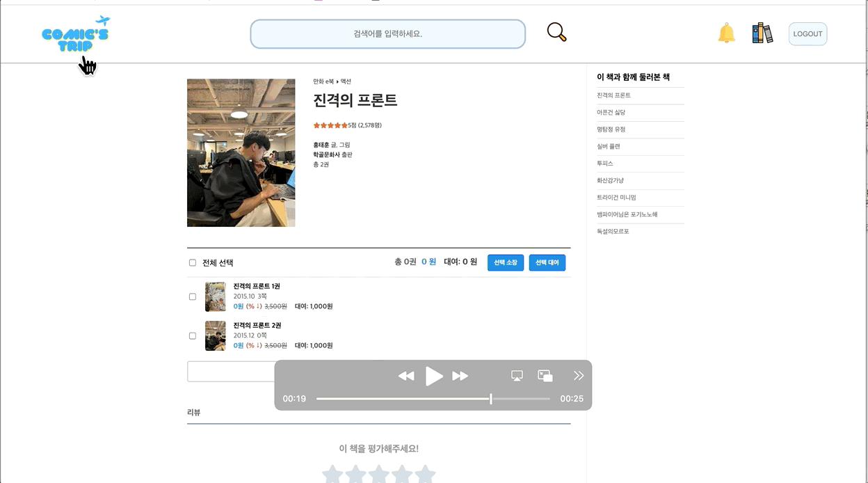Enable picture-in-picture mode in the player
Screen dimensions: 868x483
coord(545,374)
